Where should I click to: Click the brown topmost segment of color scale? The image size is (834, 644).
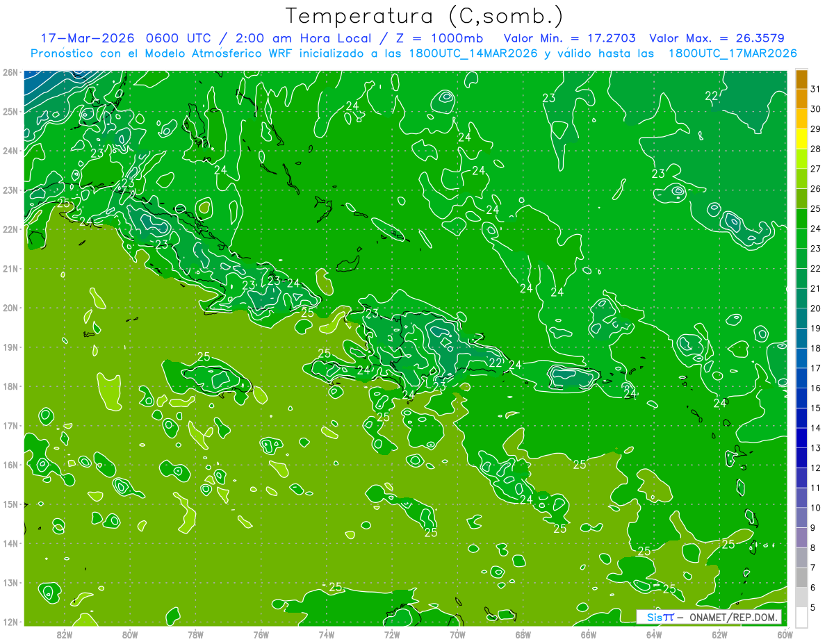pos(801,79)
